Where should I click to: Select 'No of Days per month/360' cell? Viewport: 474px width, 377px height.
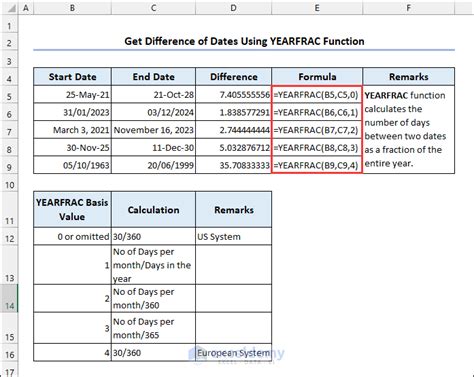[x=153, y=298]
